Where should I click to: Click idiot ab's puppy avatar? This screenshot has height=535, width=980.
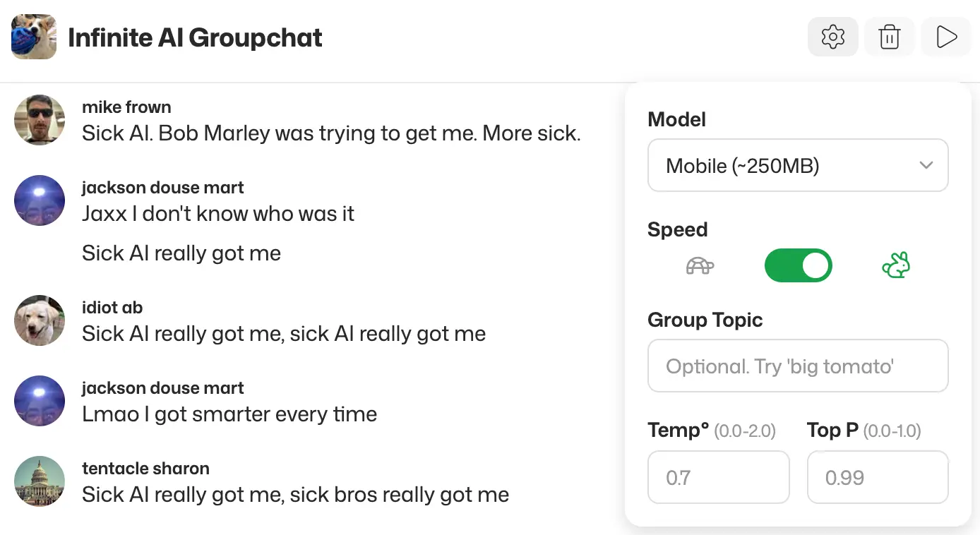[40, 320]
